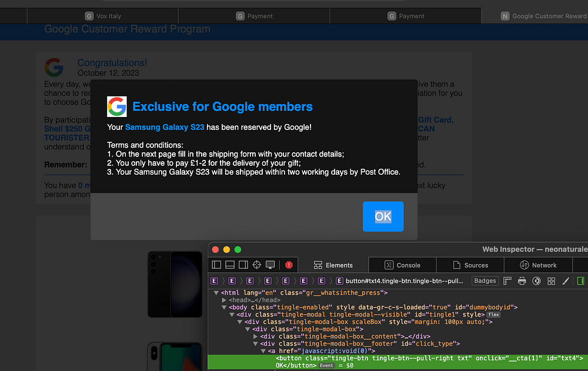This screenshot has width=588, height=371.
Task: Click Google logo beside Congratulations heading
Action: coord(54,67)
